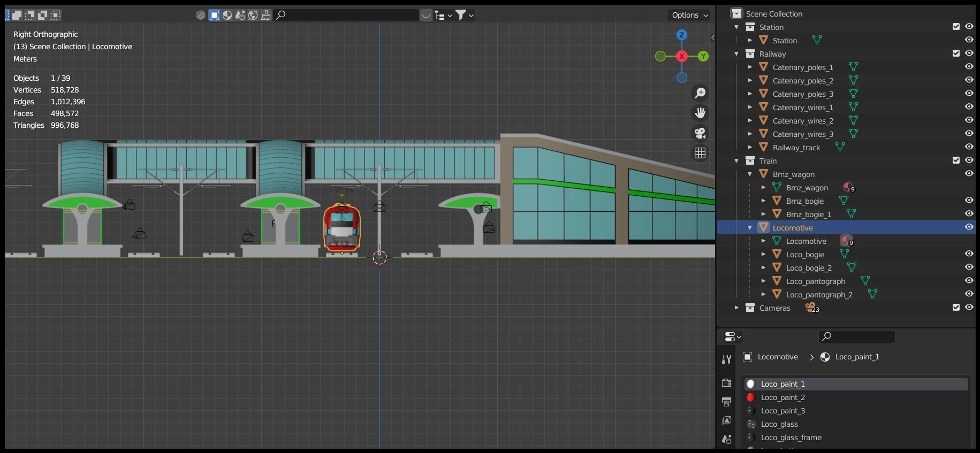The image size is (980, 453).
Task: Click the world globe icon in header
Action: click(253, 15)
